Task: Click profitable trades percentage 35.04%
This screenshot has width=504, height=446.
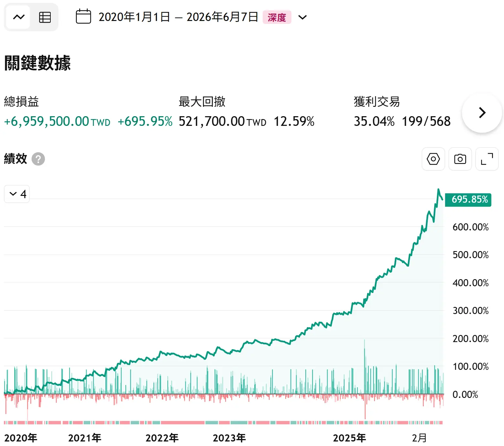Action: tap(374, 122)
